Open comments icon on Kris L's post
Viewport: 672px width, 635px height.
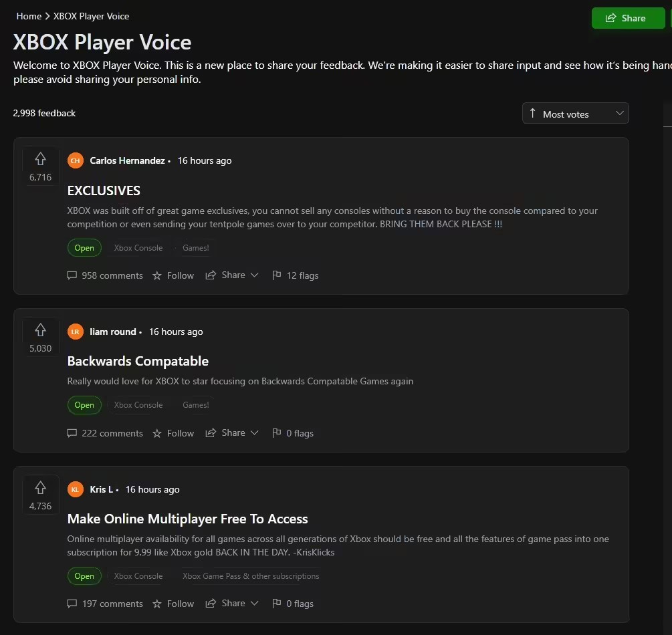[x=72, y=604]
